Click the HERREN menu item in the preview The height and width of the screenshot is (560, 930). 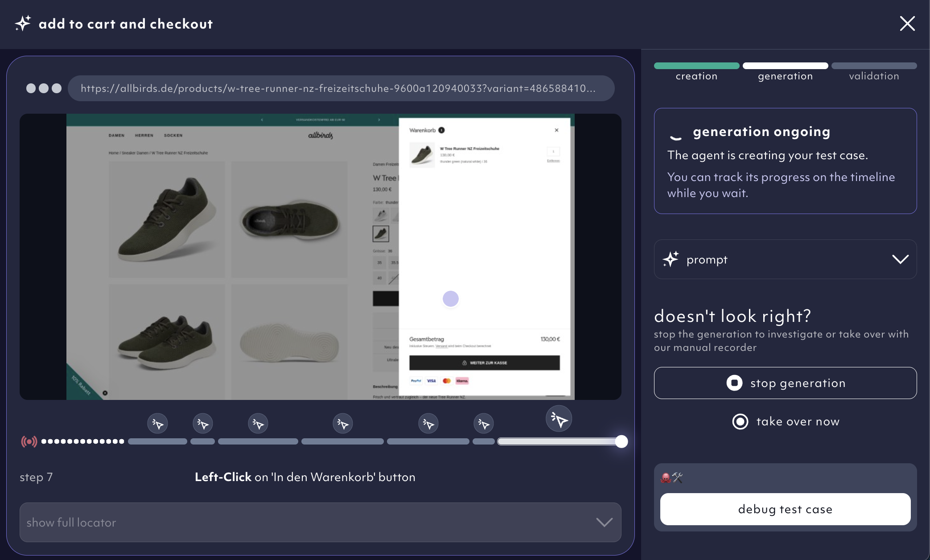coord(144,136)
